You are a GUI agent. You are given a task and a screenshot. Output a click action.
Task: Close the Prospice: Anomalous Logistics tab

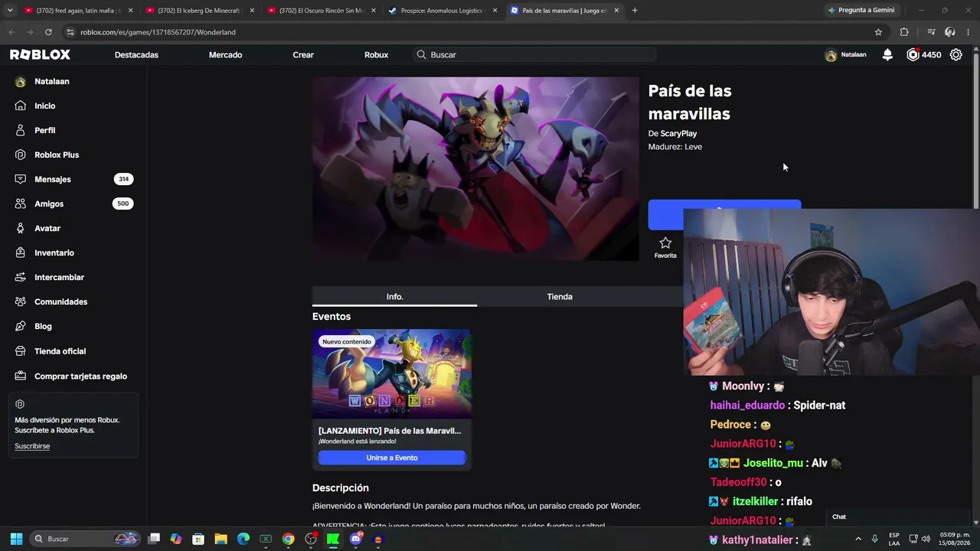(495, 11)
